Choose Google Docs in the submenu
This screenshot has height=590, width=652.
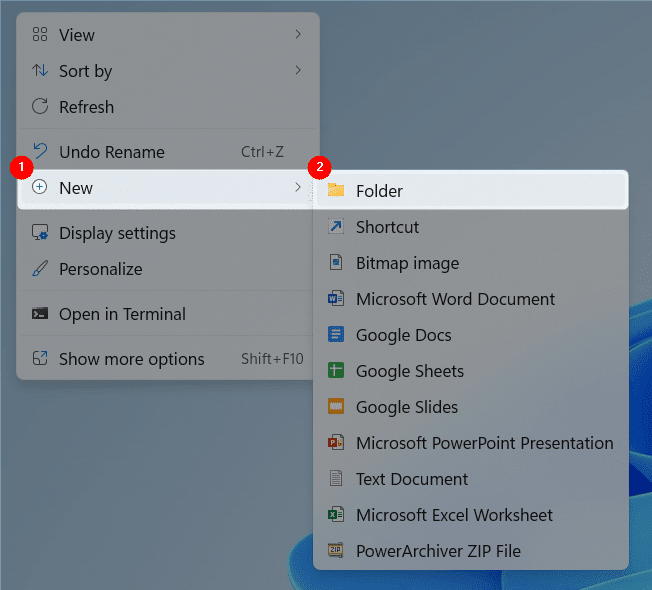coord(472,335)
